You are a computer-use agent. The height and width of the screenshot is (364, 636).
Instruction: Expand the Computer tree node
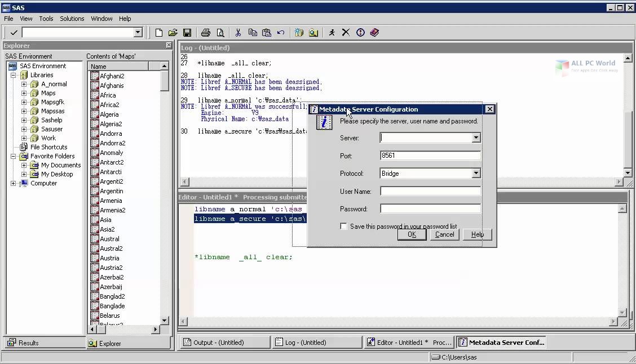click(14, 183)
